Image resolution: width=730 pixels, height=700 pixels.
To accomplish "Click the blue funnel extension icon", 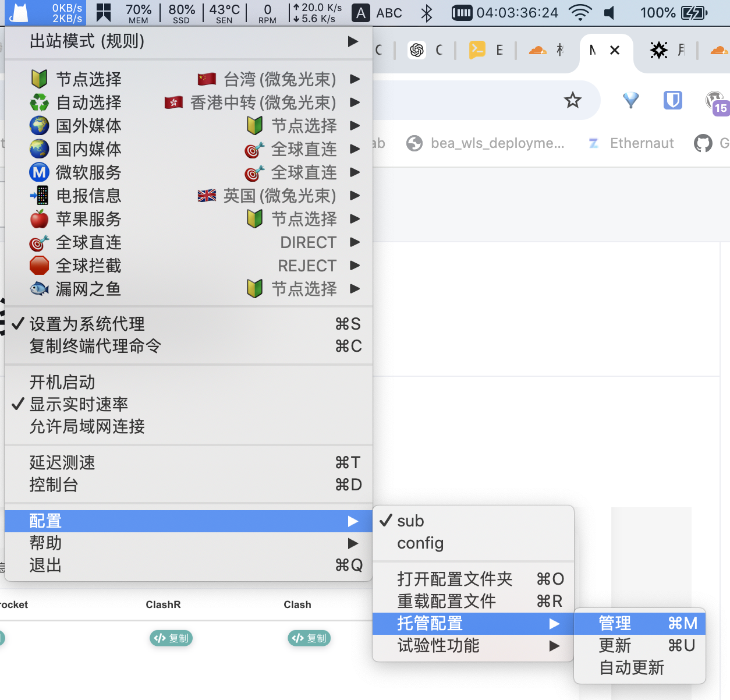I will coord(630,100).
